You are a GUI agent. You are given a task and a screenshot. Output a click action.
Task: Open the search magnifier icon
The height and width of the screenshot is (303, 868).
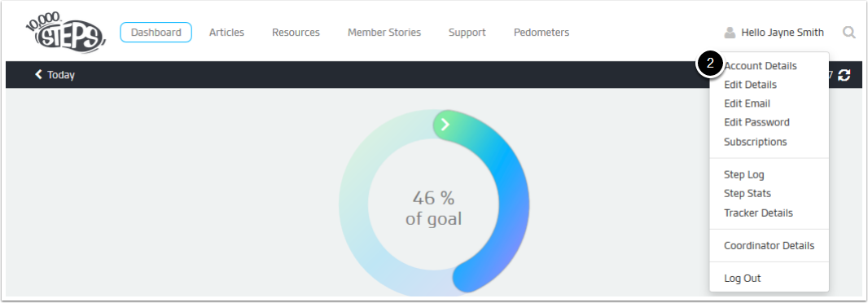tap(849, 33)
